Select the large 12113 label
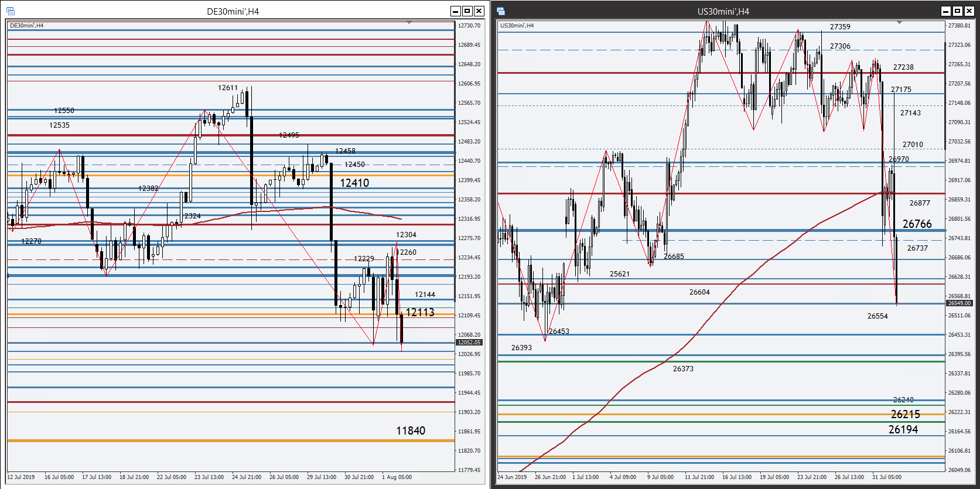 pos(420,312)
